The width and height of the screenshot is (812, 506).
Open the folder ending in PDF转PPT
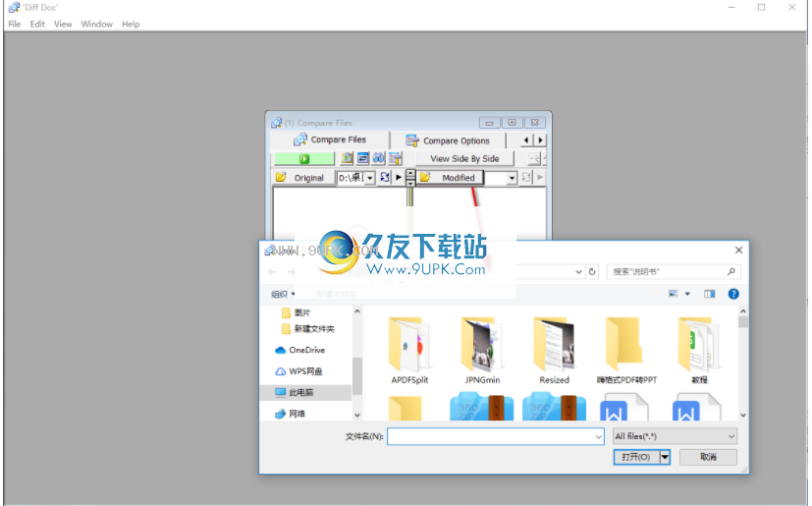coord(626,351)
